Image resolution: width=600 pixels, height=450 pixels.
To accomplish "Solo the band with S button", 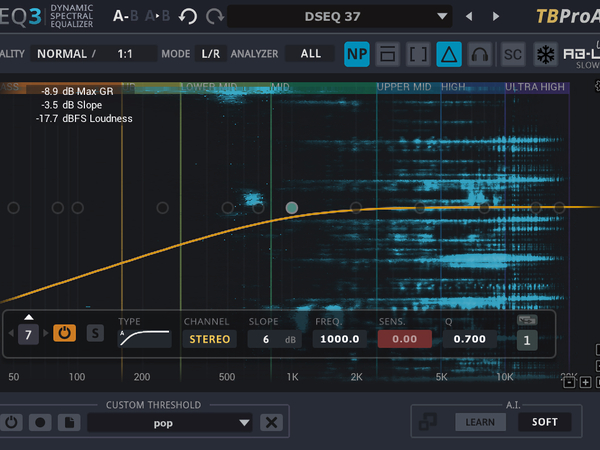I will pos(94,333).
